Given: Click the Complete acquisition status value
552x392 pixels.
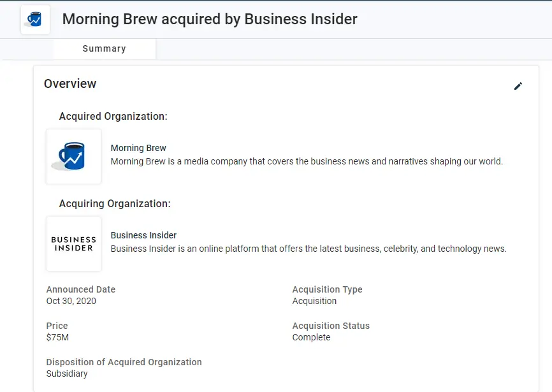Looking at the screenshot, I should click(x=311, y=337).
